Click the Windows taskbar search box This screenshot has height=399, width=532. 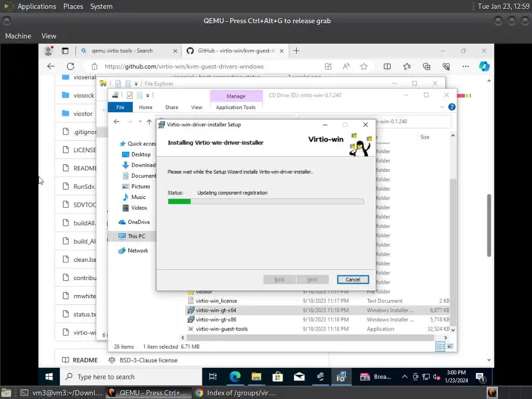click(131, 377)
